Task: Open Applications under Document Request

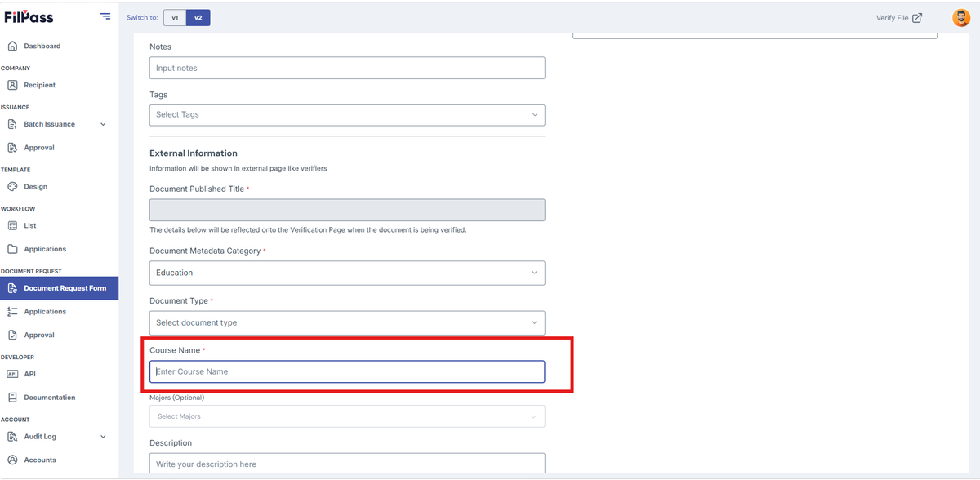Action: coord(45,312)
